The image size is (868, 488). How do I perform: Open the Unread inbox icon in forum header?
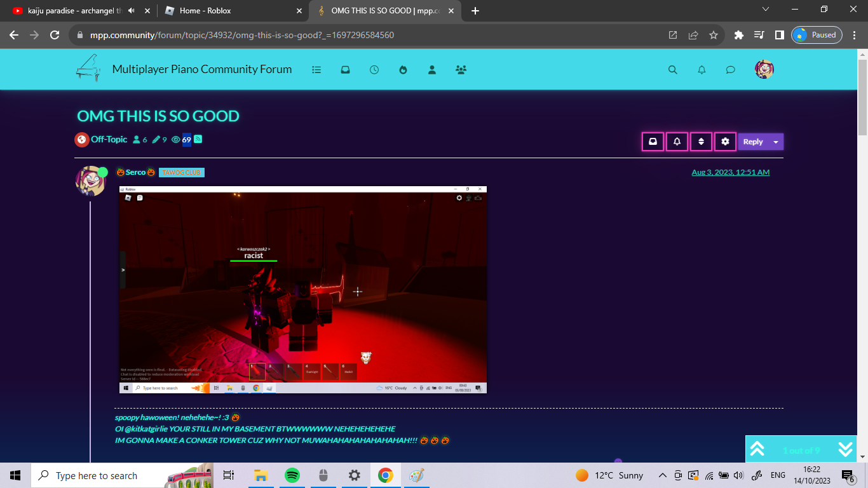click(345, 70)
